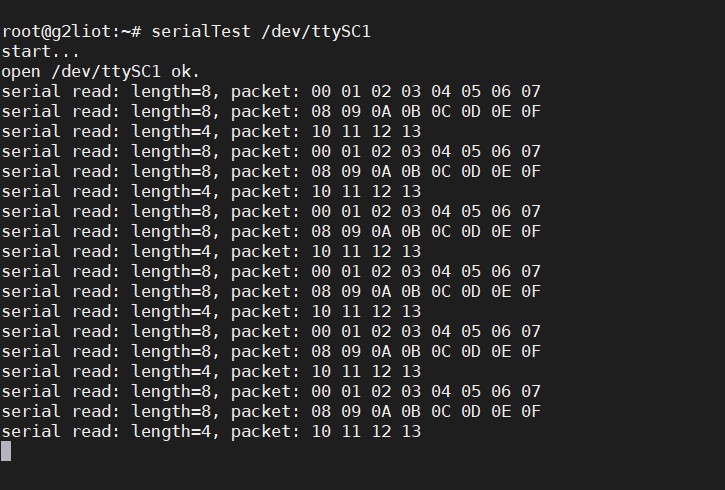Click the word "open" in the open-ok line
725x490 pixels.
[21, 71]
